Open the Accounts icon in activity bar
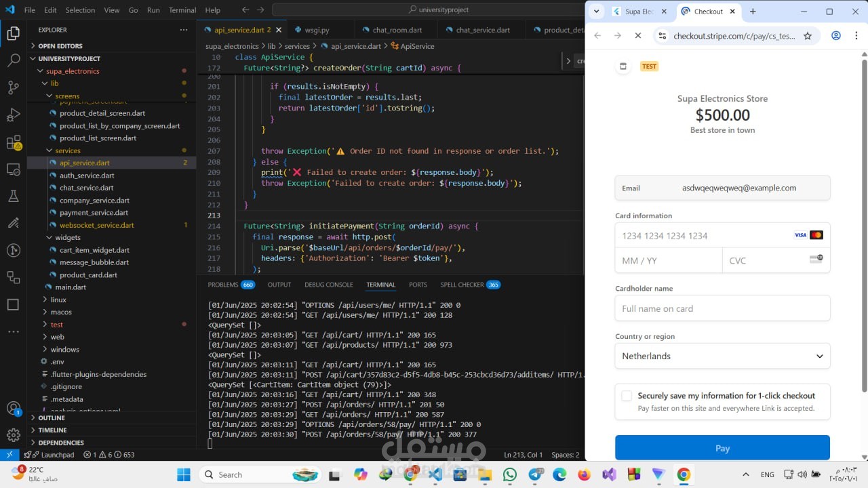Screen dimensions: 868x488 click(x=13, y=408)
